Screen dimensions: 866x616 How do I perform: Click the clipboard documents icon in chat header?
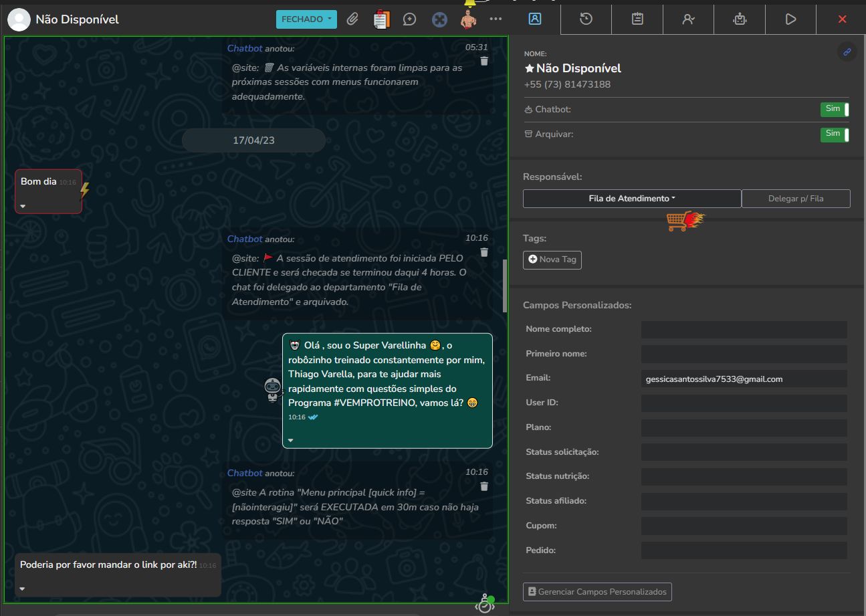(381, 19)
